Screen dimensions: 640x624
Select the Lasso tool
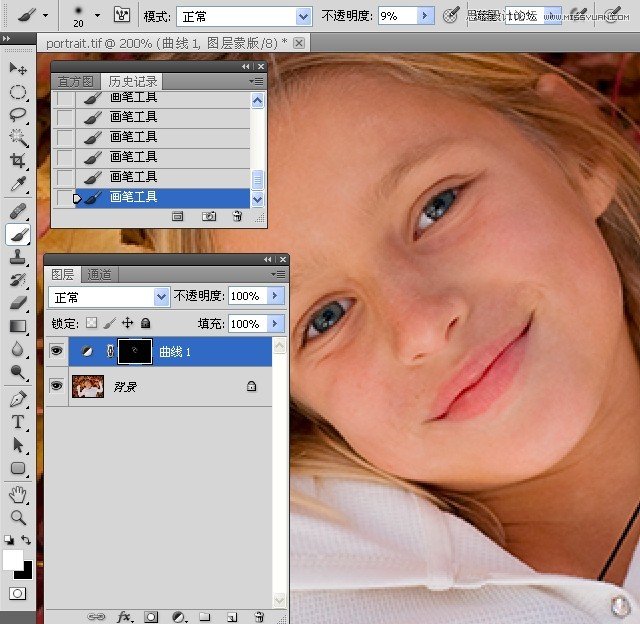[x=18, y=115]
